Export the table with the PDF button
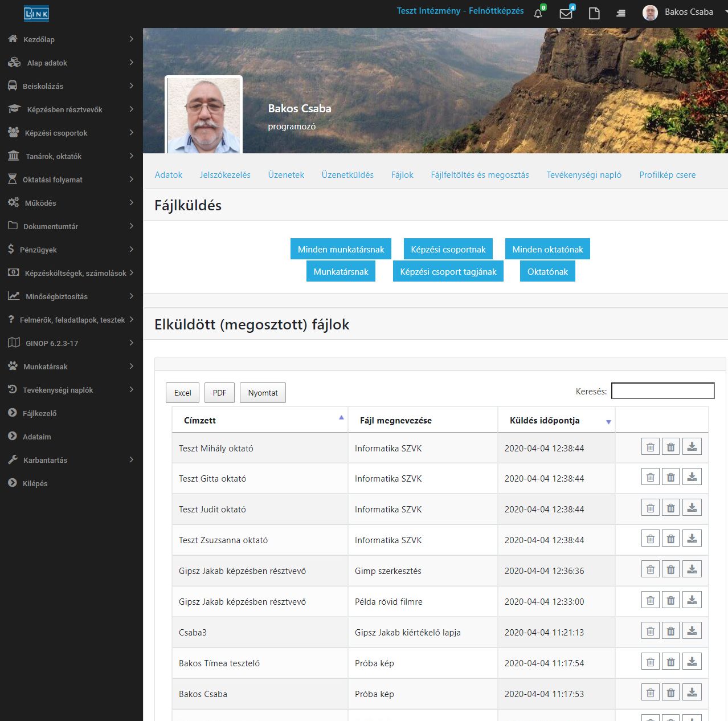The height and width of the screenshot is (721, 728). pyautogui.click(x=219, y=393)
